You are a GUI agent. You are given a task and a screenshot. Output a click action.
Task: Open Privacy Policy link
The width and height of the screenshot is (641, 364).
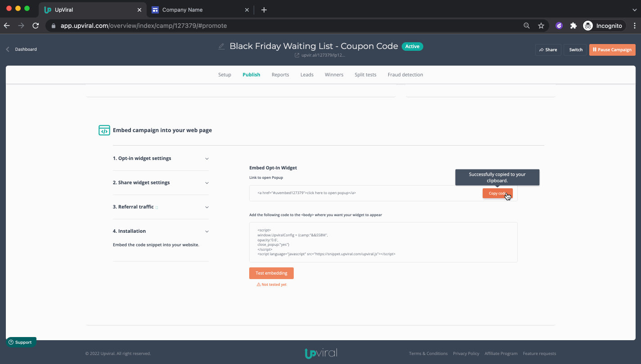point(466,354)
